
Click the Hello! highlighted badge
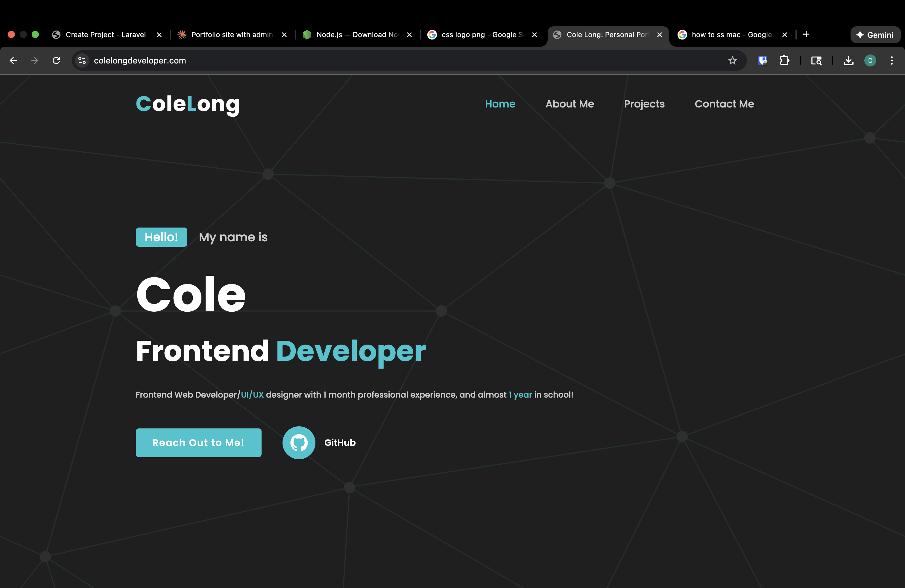161,237
